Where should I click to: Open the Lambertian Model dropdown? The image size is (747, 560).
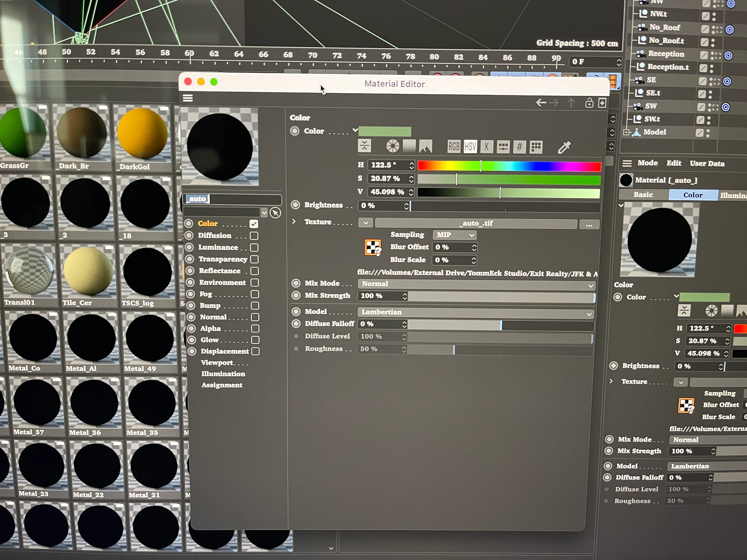pyautogui.click(x=475, y=313)
